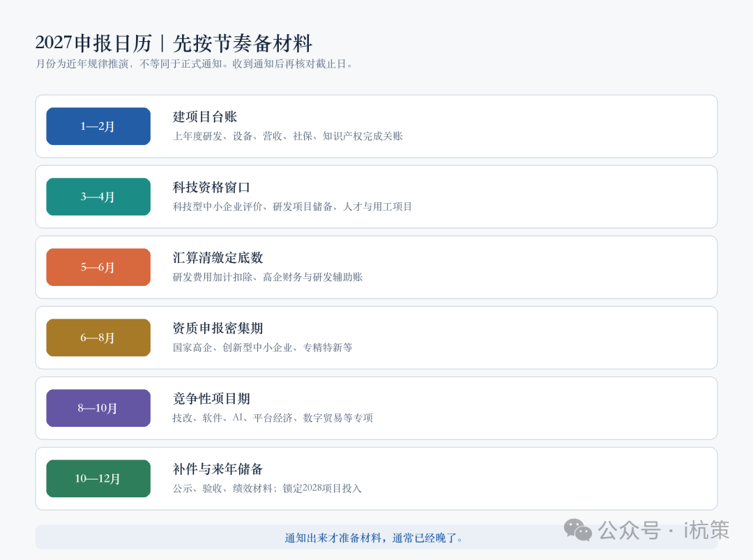753x560 pixels.
Task: Select the heading 资质申报密集期
Action: point(218,328)
